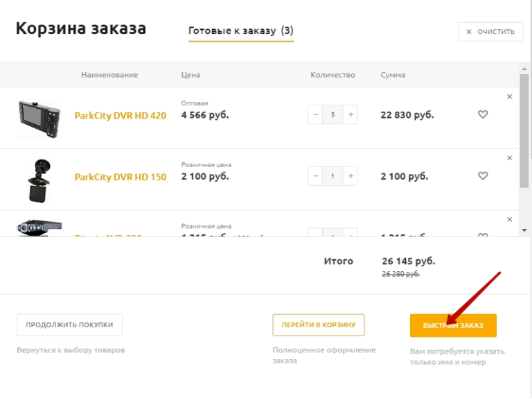Open the ParkCity DVR HD 150 product link

click(x=121, y=177)
